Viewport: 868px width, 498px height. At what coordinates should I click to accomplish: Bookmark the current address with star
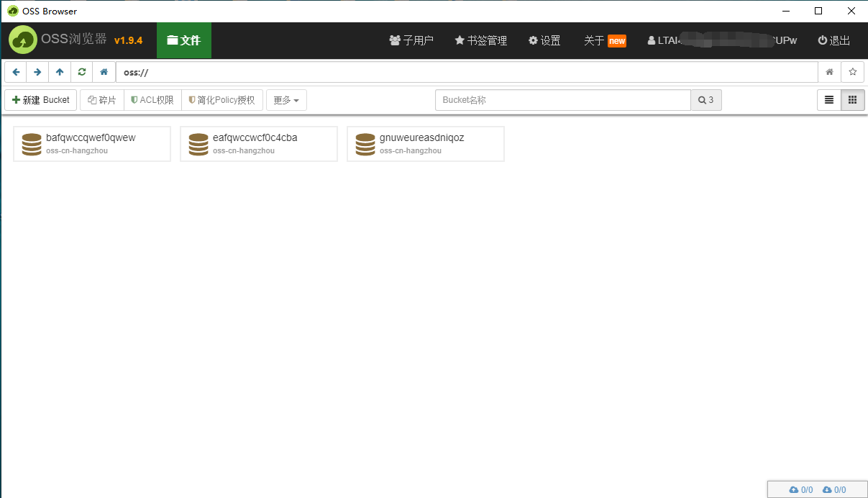click(853, 72)
